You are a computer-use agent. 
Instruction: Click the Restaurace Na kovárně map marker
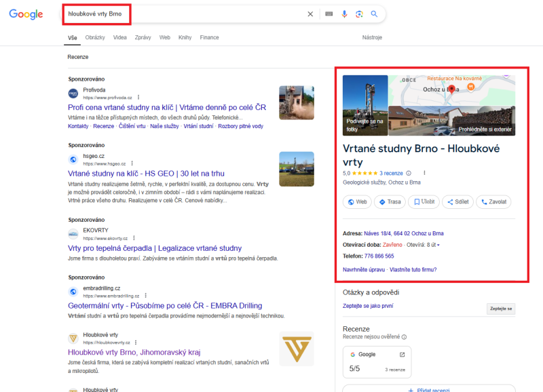(471, 87)
